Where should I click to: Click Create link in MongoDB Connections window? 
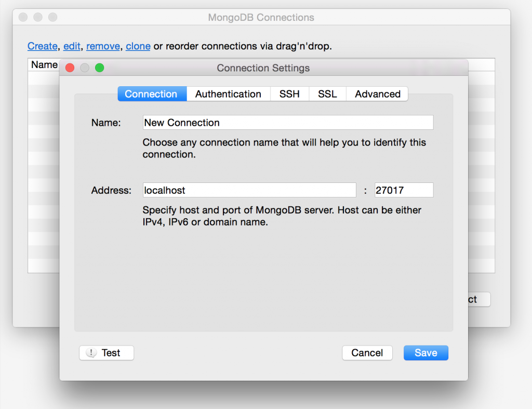click(x=43, y=46)
